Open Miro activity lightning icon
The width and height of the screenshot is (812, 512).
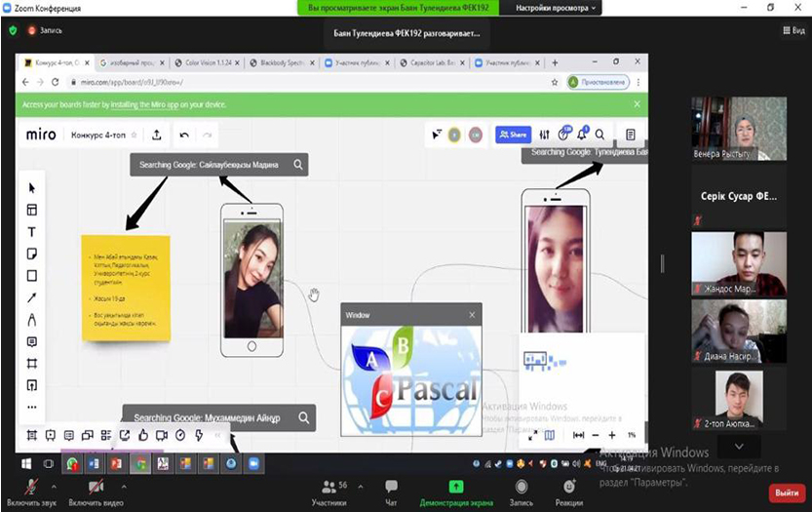[x=199, y=435]
